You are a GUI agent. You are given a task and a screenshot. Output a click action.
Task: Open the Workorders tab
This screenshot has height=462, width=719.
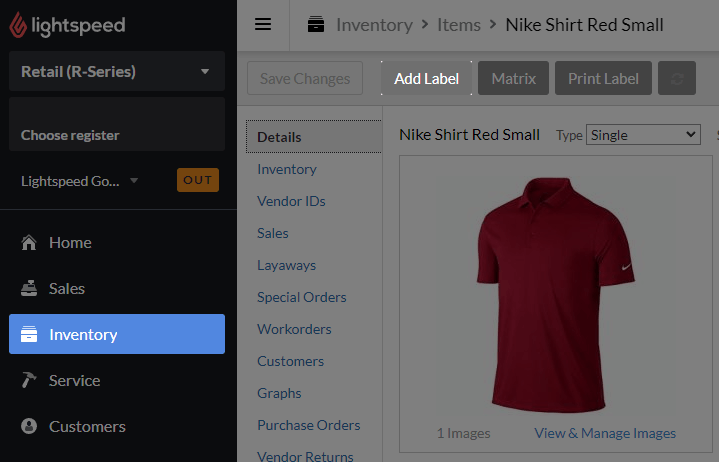pos(294,329)
